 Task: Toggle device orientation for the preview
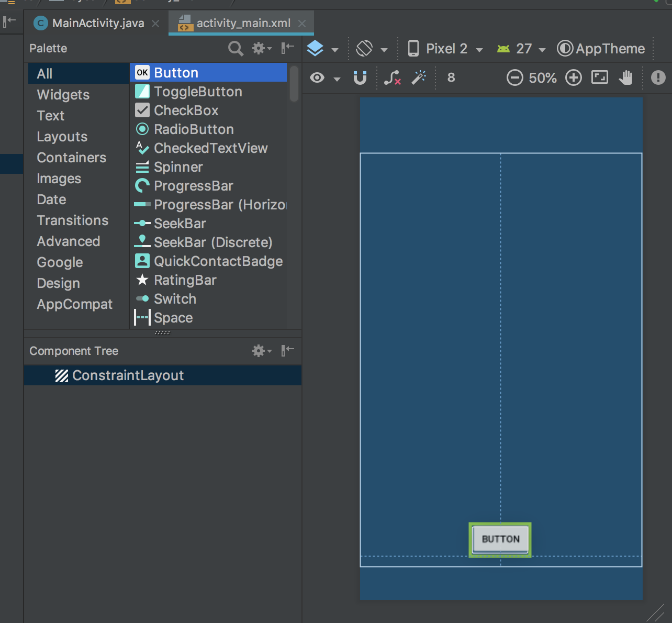pos(366,48)
